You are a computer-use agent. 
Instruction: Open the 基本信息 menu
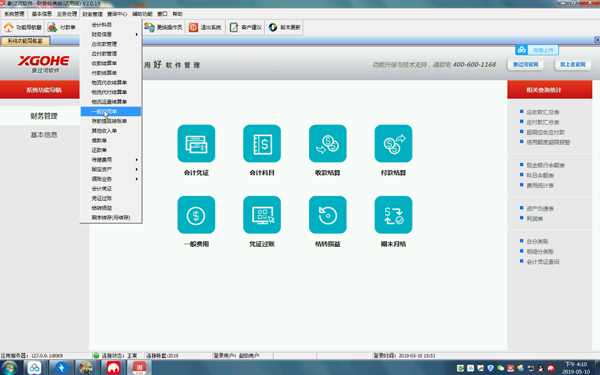42,14
